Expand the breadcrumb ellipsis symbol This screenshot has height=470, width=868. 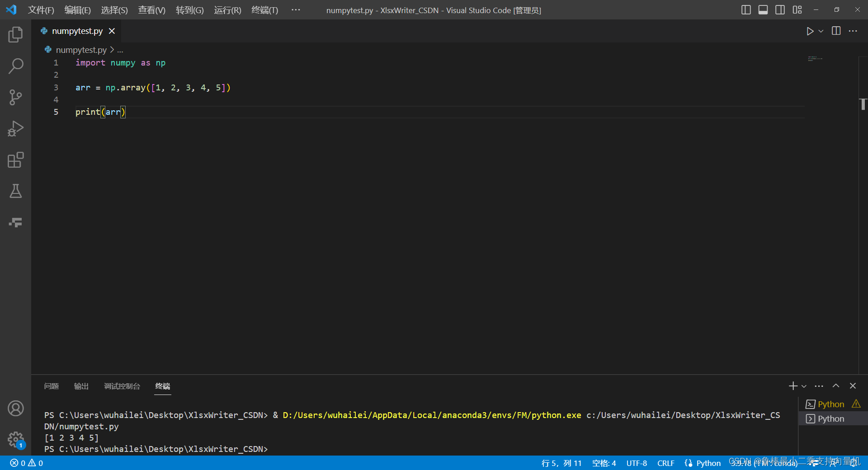coord(120,50)
